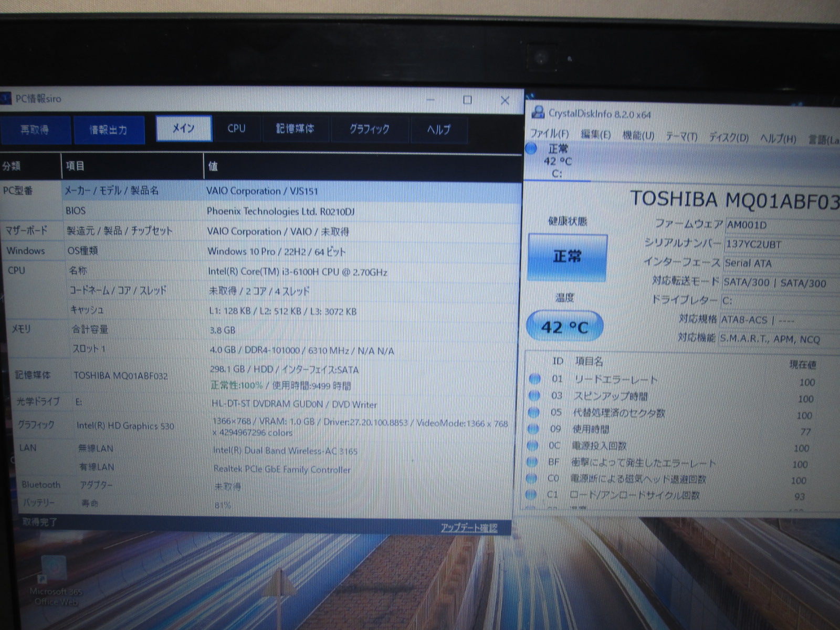Select the Intel(R) HD Graphics 530 cell
This screenshot has height=630, width=840.
125,426
